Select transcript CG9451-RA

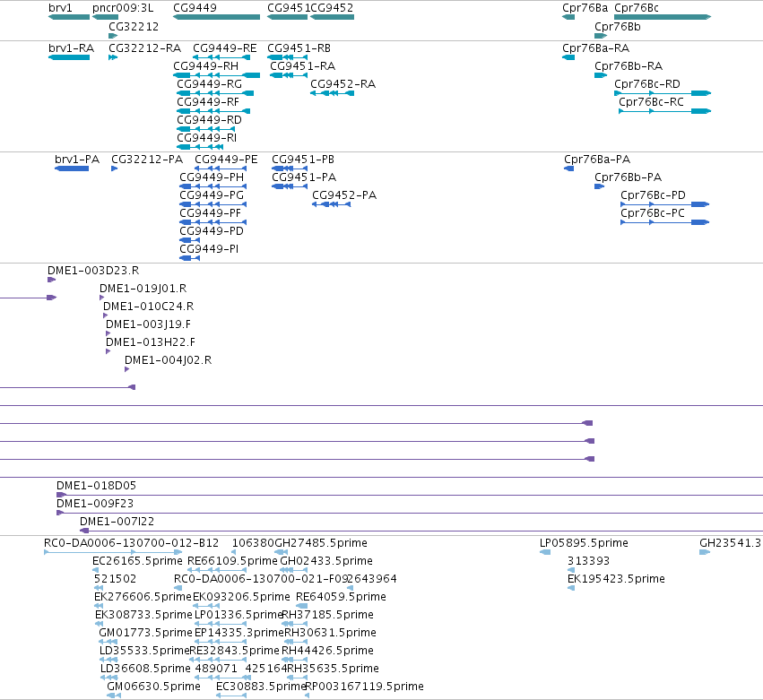[x=303, y=66]
